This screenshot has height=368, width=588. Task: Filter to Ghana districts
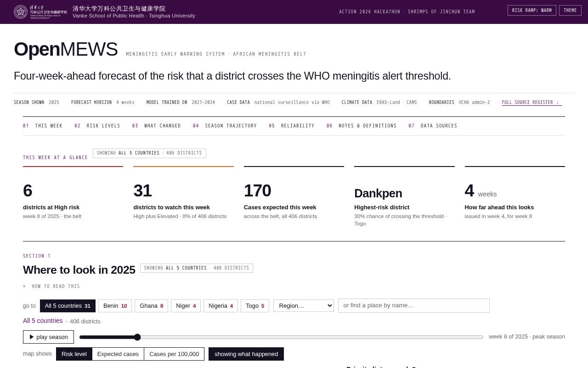[x=151, y=306]
